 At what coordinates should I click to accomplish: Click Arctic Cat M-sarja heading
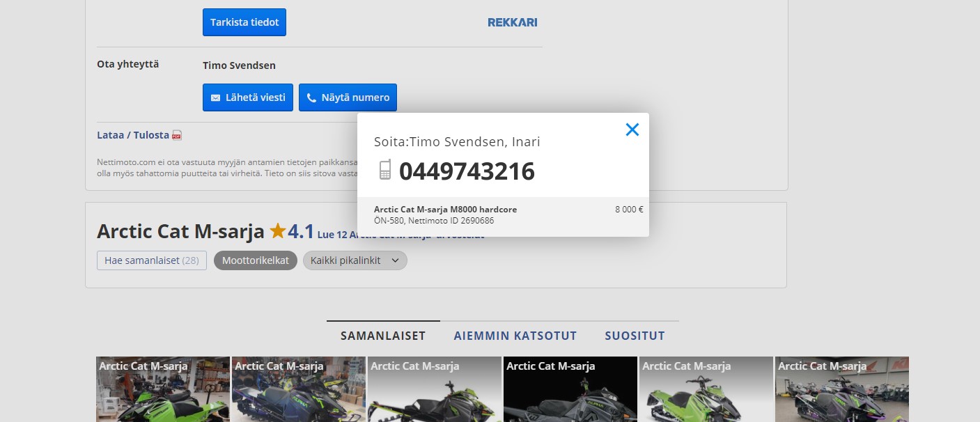(180, 231)
